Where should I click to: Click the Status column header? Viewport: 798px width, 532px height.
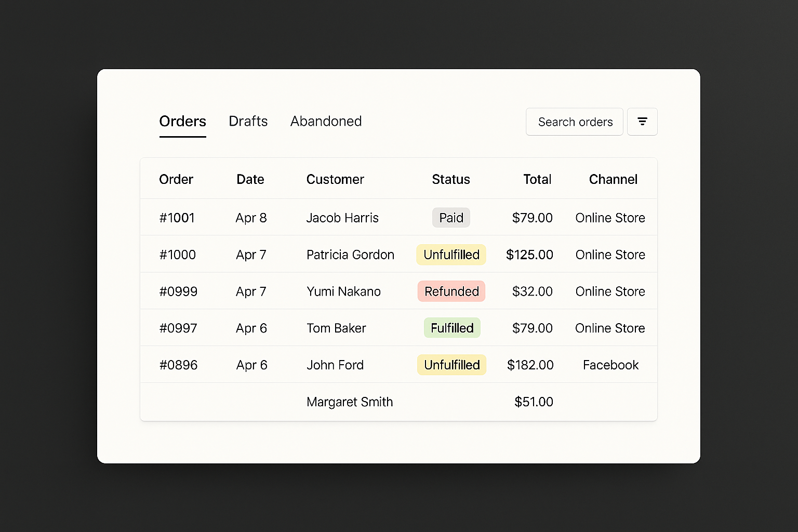450,179
